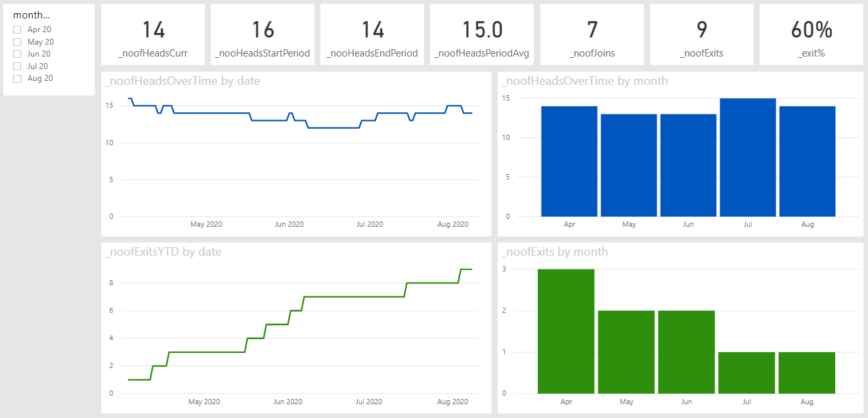The width and height of the screenshot is (868, 418).
Task: Click Jun 2020 label on heads by date axis
Action: pos(288,225)
